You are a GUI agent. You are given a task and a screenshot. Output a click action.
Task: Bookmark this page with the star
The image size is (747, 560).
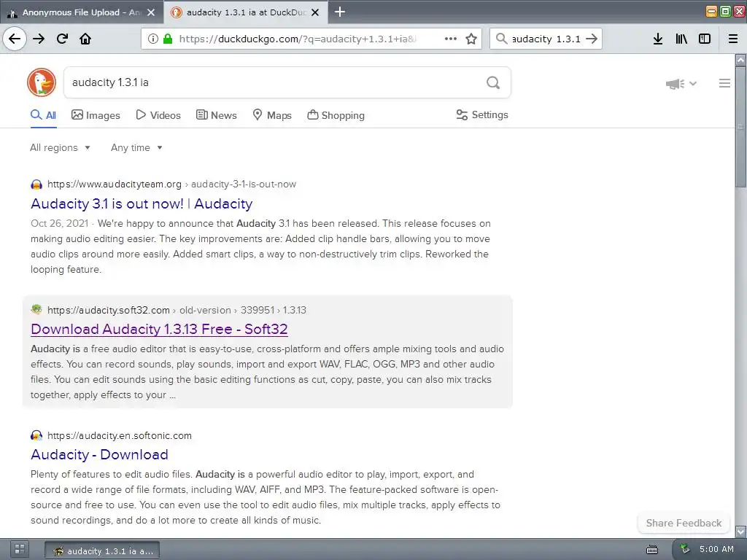click(x=471, y=39)
